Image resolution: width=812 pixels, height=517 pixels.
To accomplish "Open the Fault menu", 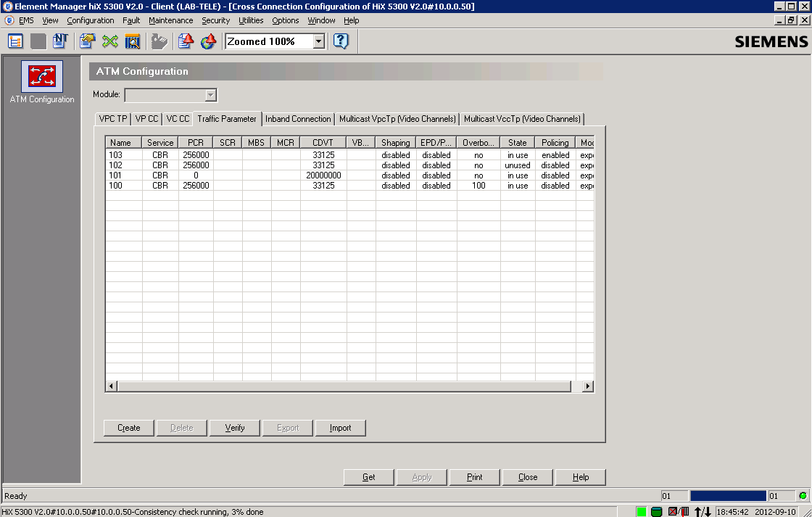I will tap(131, 20).
